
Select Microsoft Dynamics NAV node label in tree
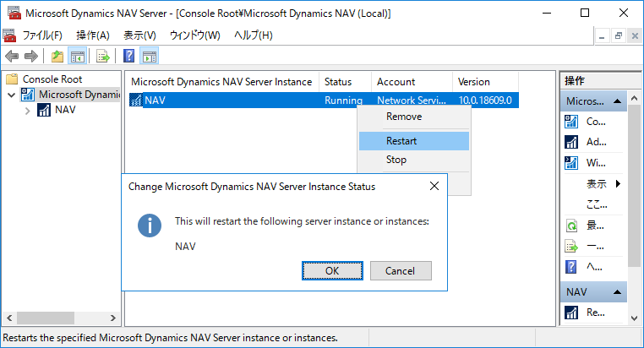pos(79,95)
